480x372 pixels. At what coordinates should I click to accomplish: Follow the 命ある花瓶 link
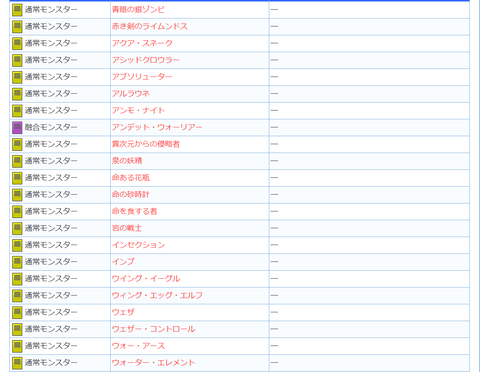coord(131,178)
